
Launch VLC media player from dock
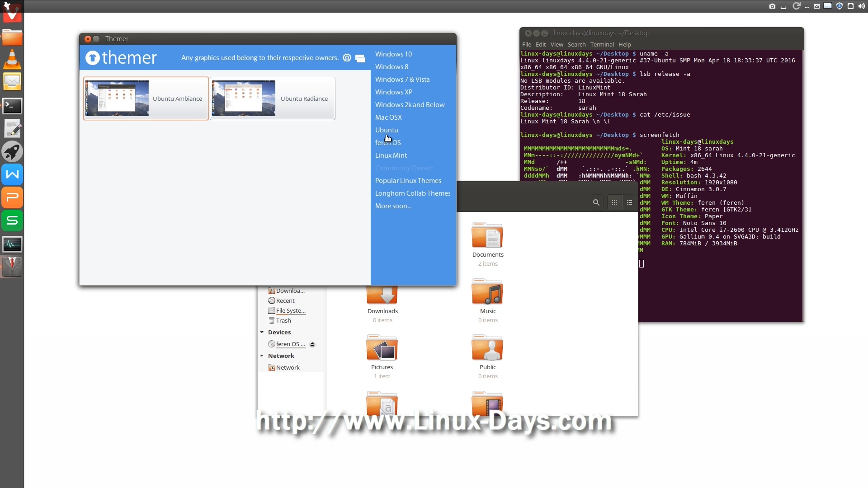12,59
